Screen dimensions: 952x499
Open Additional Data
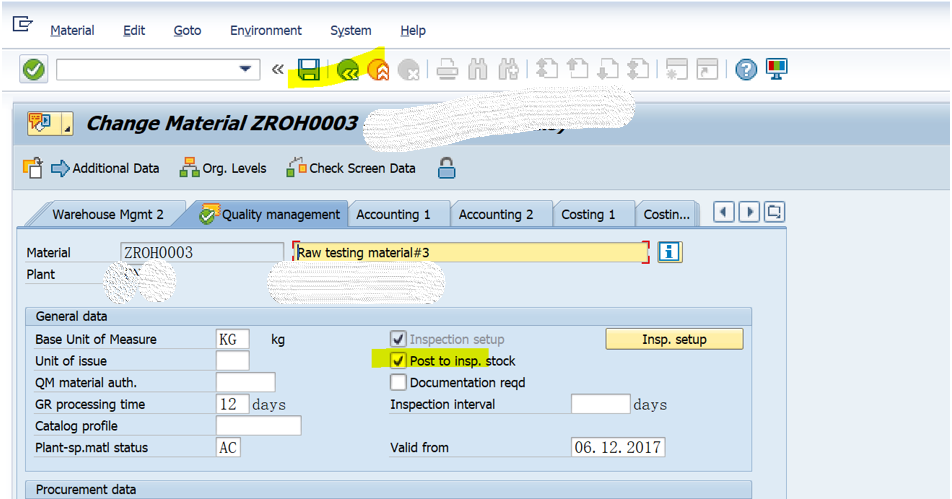click(x=105, y=168)
